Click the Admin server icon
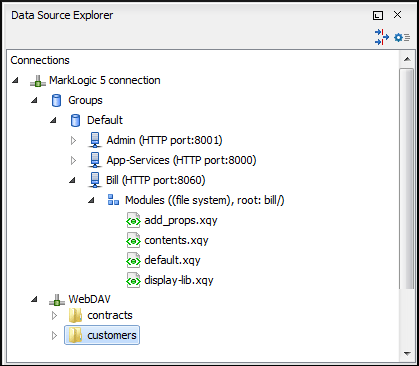 point(95,140)
